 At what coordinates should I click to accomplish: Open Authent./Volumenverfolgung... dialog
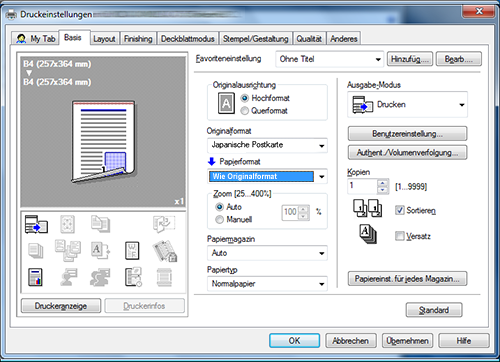point(407,153)
